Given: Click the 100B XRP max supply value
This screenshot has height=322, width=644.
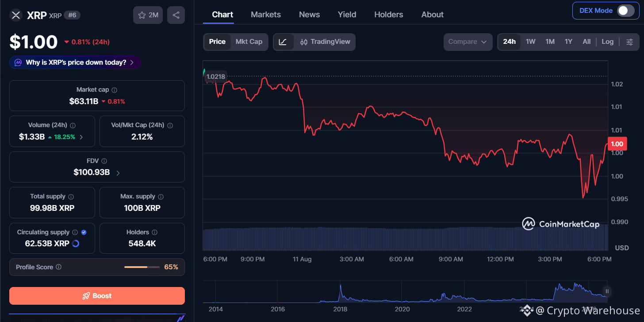Looking at the screenshot, I should [142, 208].
